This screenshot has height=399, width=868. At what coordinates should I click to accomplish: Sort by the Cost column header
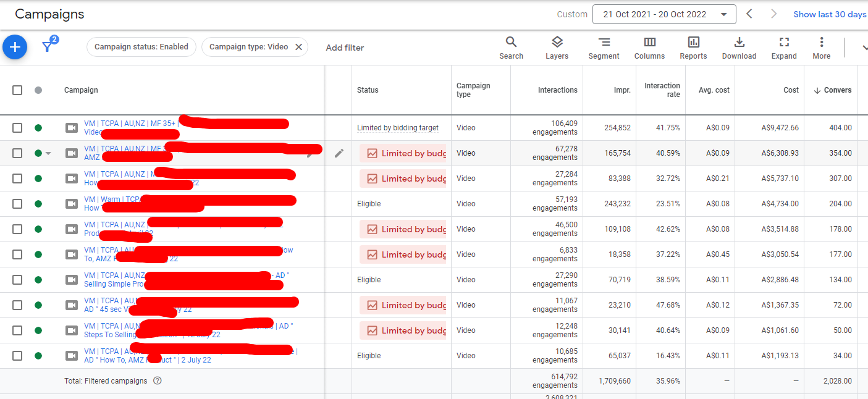[x=791, y=90]
